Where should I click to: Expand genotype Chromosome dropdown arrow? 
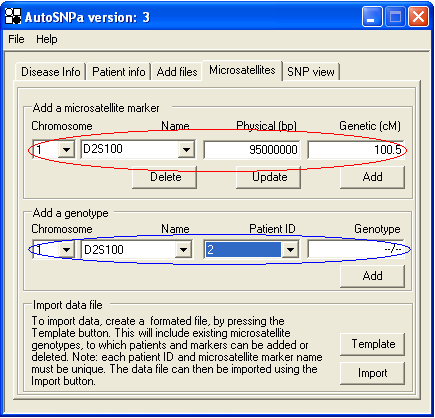(66, 249)
